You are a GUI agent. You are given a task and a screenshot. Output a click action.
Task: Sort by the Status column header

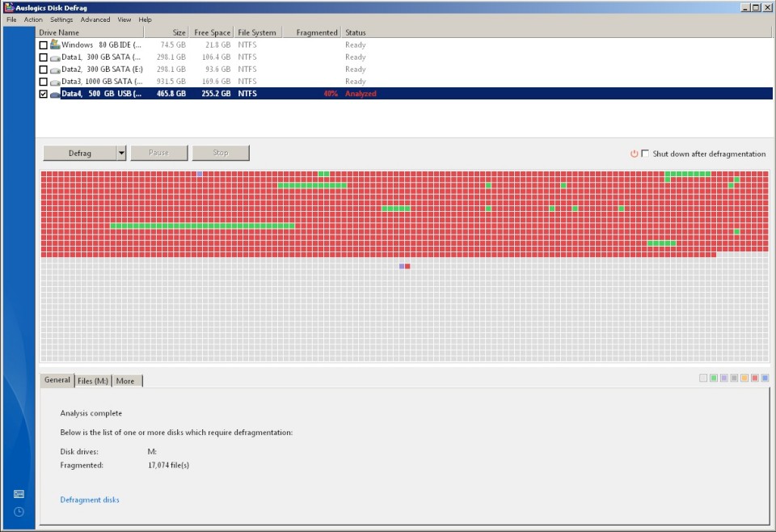[x=556, y=32]
